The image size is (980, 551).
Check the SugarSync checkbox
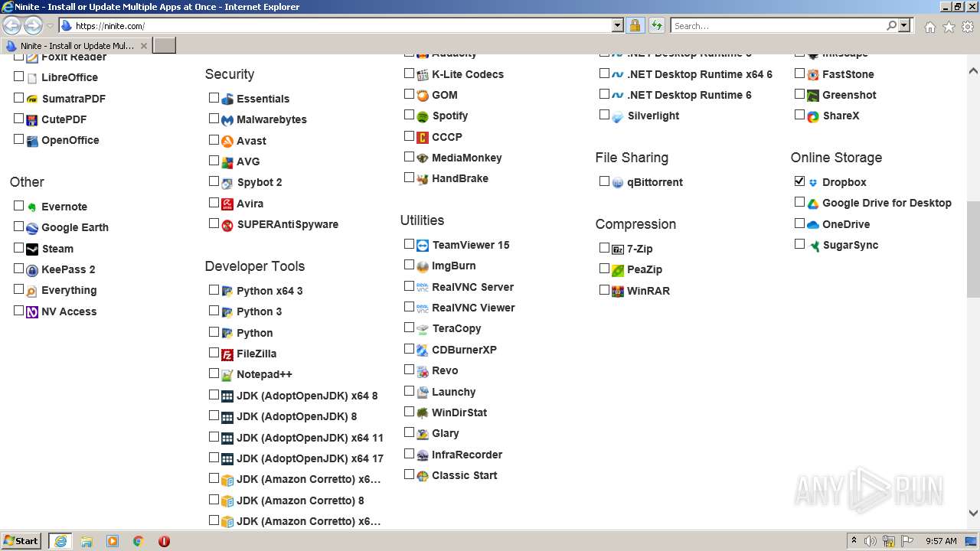pyautogui.click(x=799, y=244)
